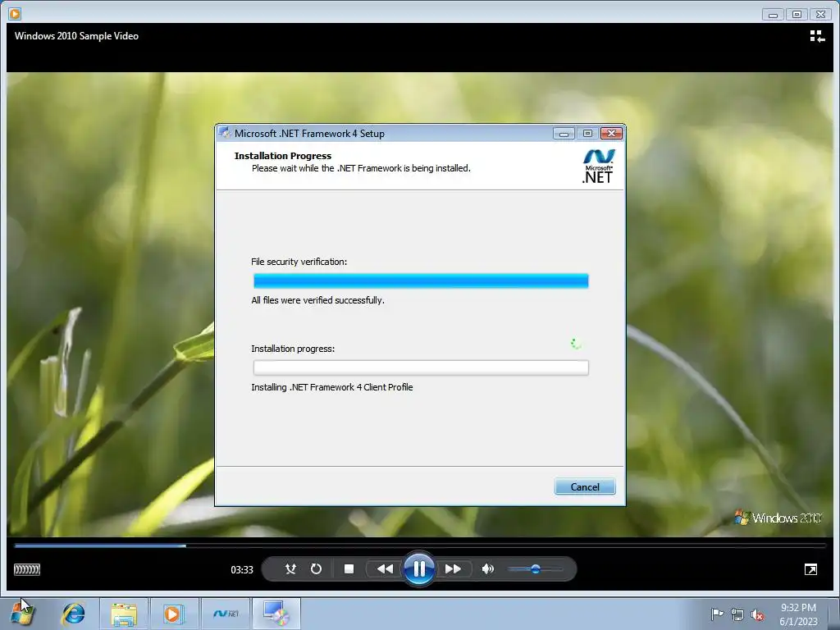
Task: Click the video seek bar
Action: tap(420, 546)
